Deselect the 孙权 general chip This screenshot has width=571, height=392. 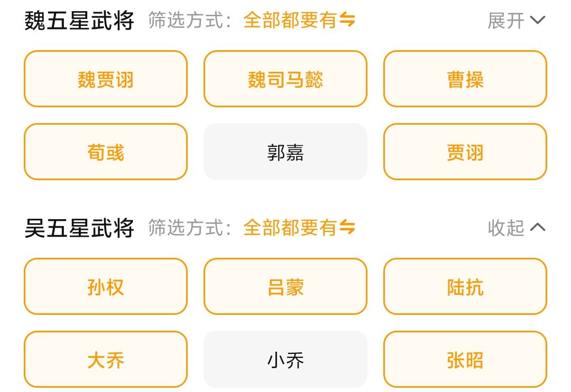coord(106,287)
